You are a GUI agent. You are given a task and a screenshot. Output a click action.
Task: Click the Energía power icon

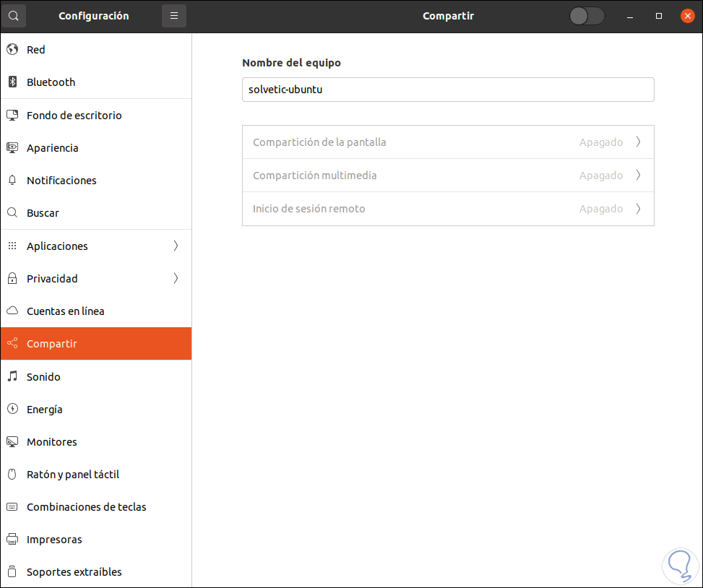(12, 410)
